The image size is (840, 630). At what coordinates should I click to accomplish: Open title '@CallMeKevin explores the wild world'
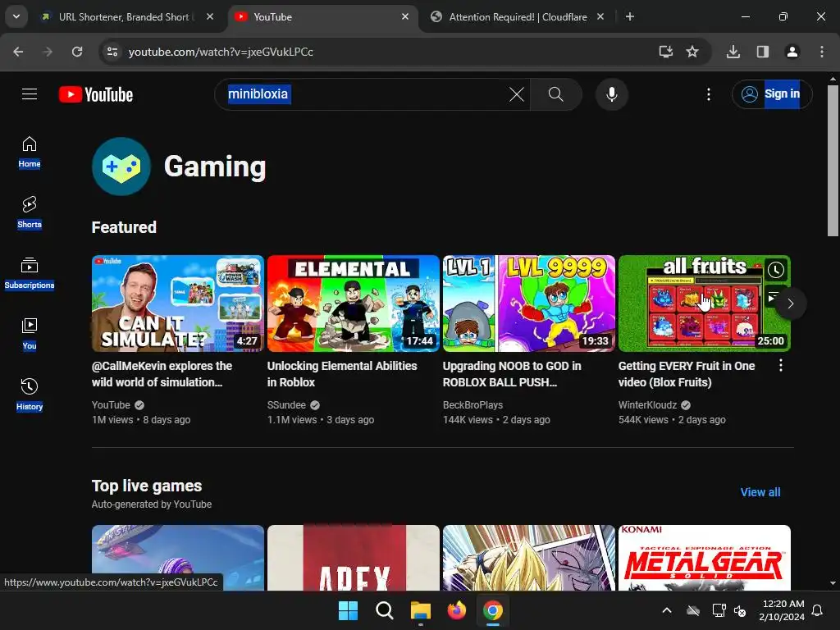162,374
